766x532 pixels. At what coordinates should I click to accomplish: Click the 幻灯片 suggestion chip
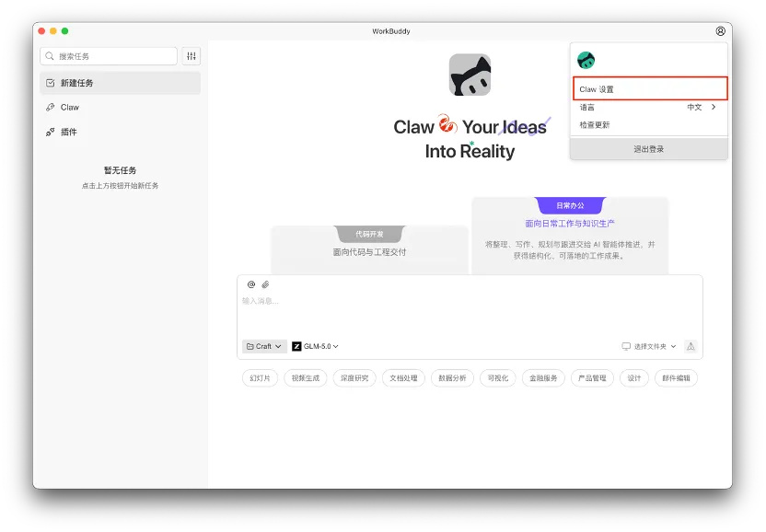pyautogui.click(x=260, y=378)
